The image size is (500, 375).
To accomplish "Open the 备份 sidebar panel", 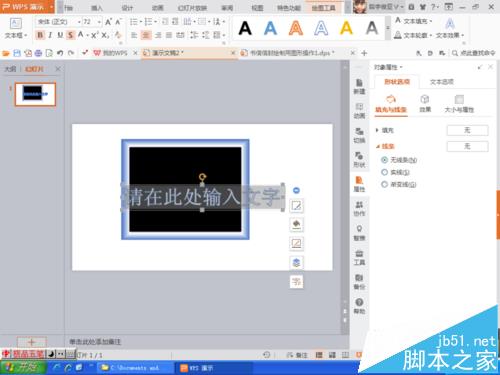I will (x=359, y=282).
